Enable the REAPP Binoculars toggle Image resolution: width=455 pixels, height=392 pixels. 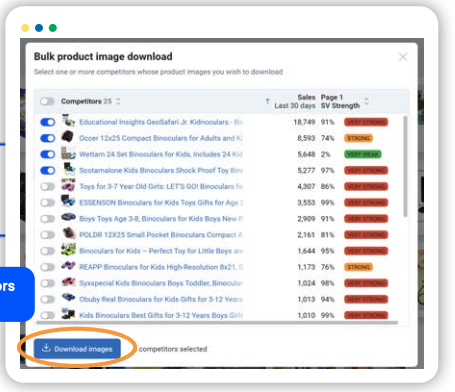[x=48, y=267]
